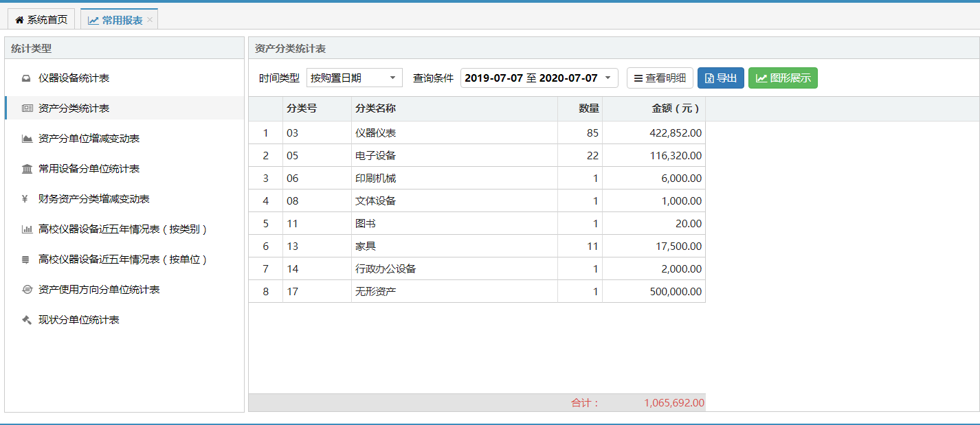
Task: Click the yen icon beside 财务资产分类增减变动表
Action: pyautogui.click(x=25, y=199)
